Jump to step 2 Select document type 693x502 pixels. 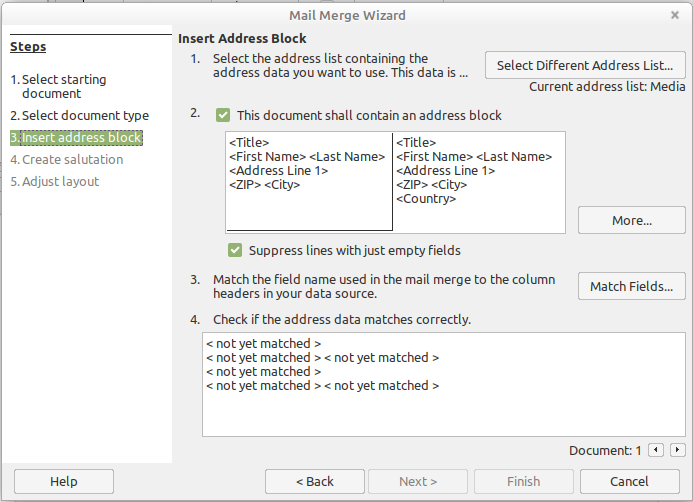[x=80, y=115]
